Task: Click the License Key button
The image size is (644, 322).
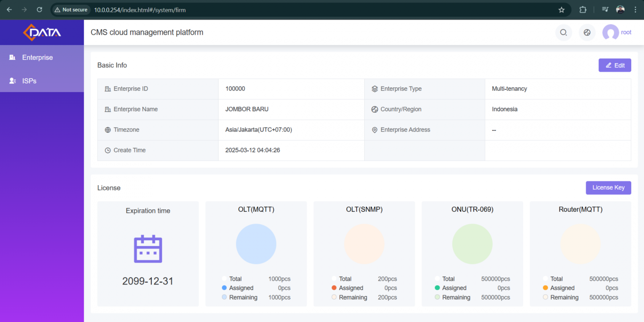Action: click(x=608, y=188)
